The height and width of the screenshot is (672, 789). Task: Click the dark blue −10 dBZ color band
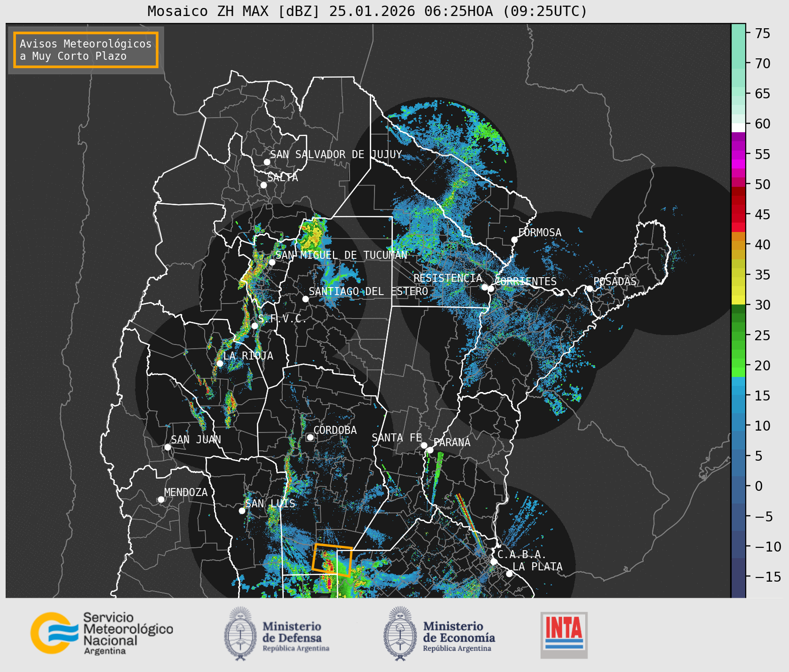coord(738,544)
